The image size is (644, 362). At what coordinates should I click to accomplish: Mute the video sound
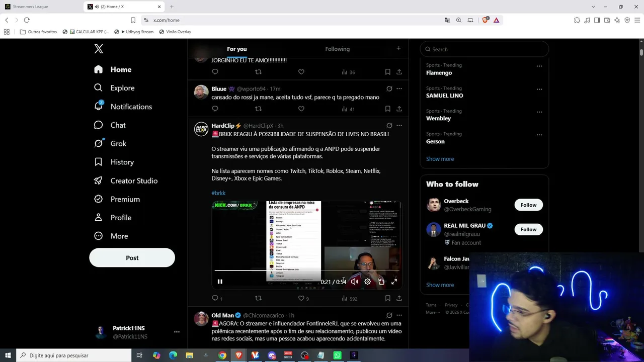(354, 282)
